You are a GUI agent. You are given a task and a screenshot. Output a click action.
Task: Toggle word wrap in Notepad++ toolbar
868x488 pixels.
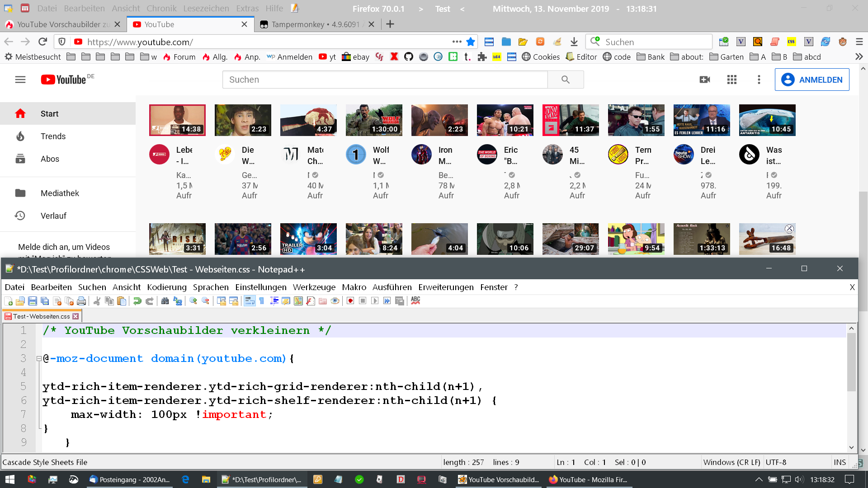coord(250,301)
